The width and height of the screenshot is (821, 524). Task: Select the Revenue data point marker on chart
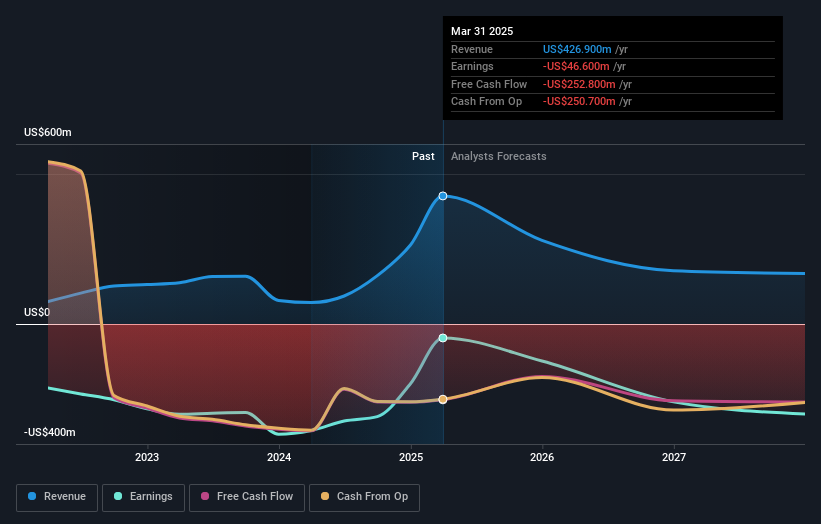(443, 196)
